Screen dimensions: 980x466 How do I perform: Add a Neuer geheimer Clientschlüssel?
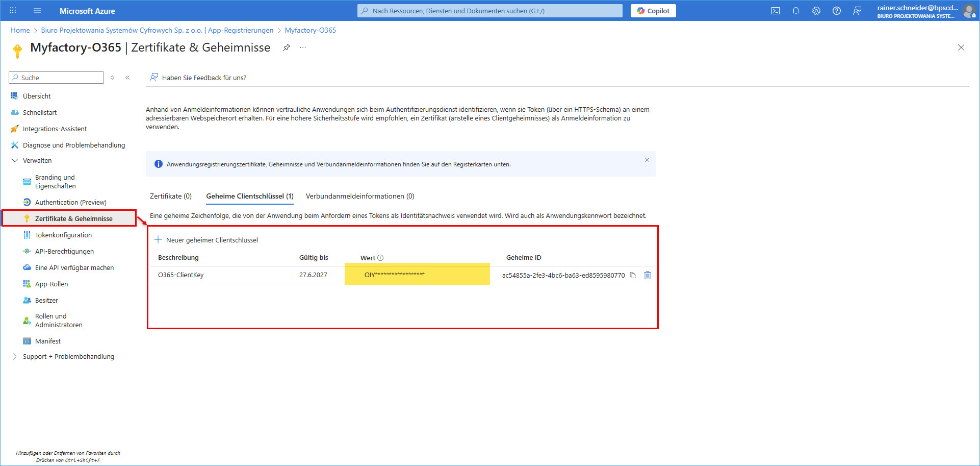coord(206,240)
